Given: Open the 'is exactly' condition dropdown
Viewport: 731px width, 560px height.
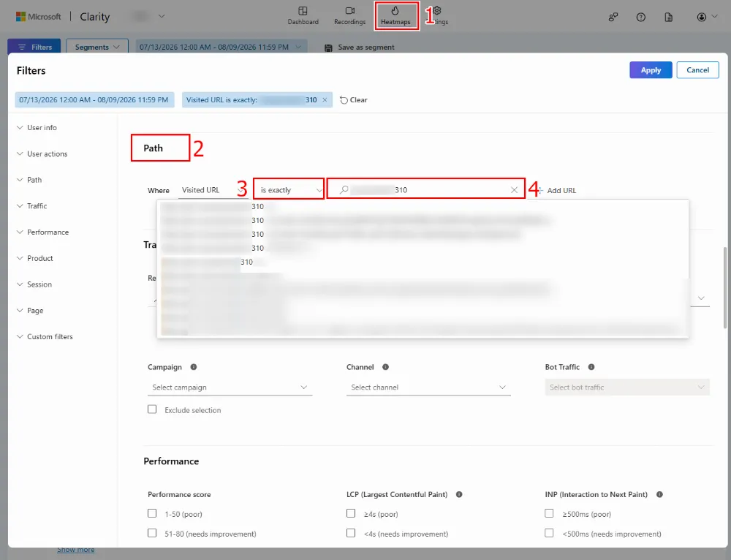Looking at the screenshot, I should point(289,190).
